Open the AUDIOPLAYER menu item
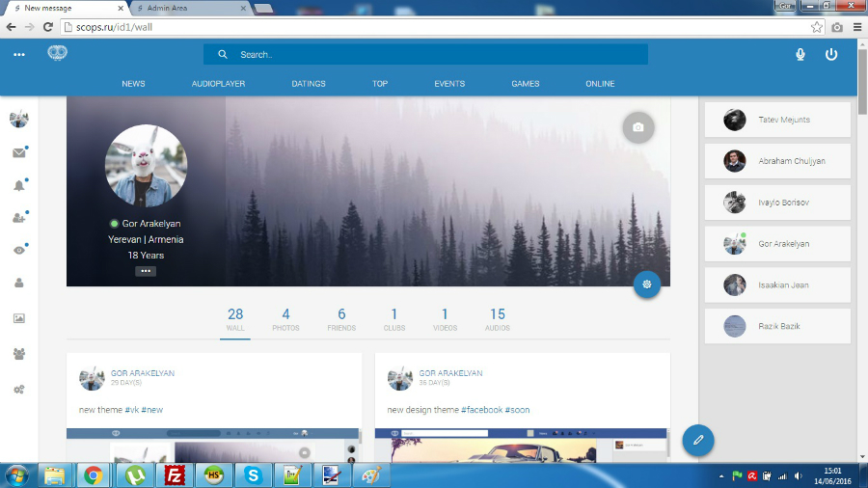 click(x=218, y=84)
